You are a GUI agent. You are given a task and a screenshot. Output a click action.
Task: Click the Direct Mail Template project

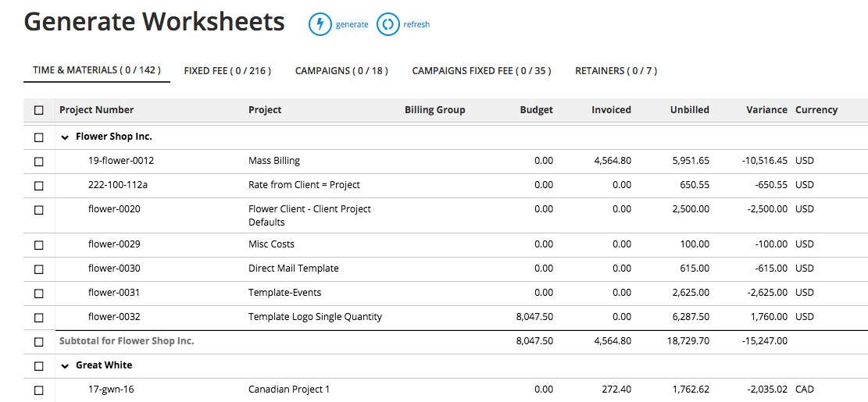(294, 269)
